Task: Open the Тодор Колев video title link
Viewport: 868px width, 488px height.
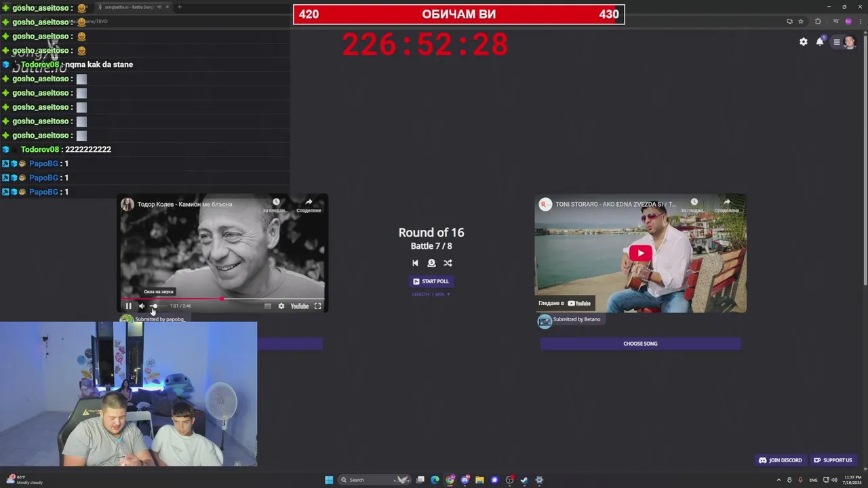Action: click(184, 204)
